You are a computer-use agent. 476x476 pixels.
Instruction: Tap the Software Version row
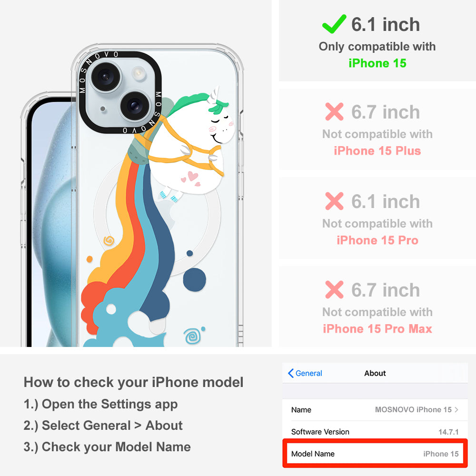(375, 432)
